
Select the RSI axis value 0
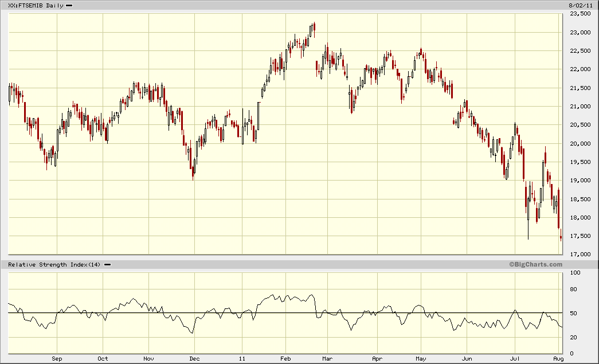click(x=571, y=354)
